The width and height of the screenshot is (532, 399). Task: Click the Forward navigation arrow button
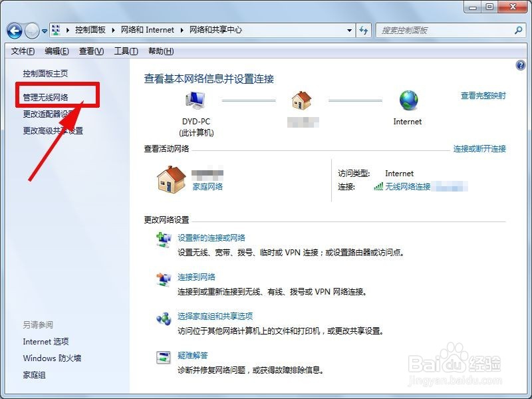pos(33,31)
